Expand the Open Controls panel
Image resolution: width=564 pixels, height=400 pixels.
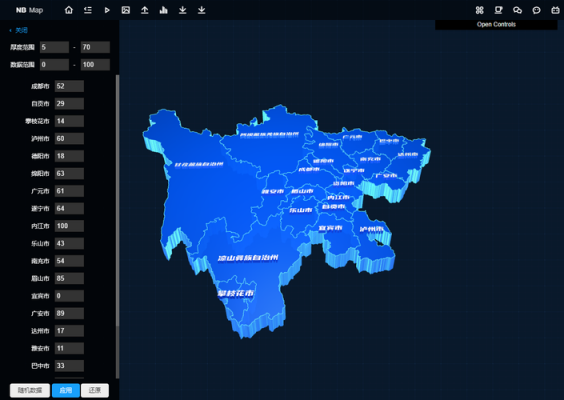pyautogui.click(x=496, y=24)
